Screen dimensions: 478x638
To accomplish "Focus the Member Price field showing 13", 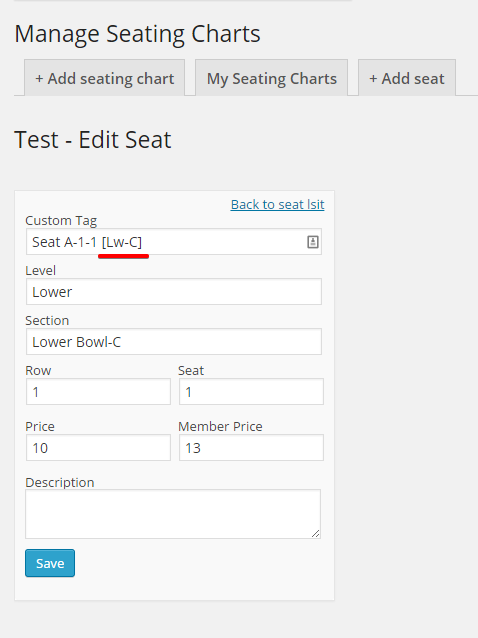I will click(x=251, y=448).
